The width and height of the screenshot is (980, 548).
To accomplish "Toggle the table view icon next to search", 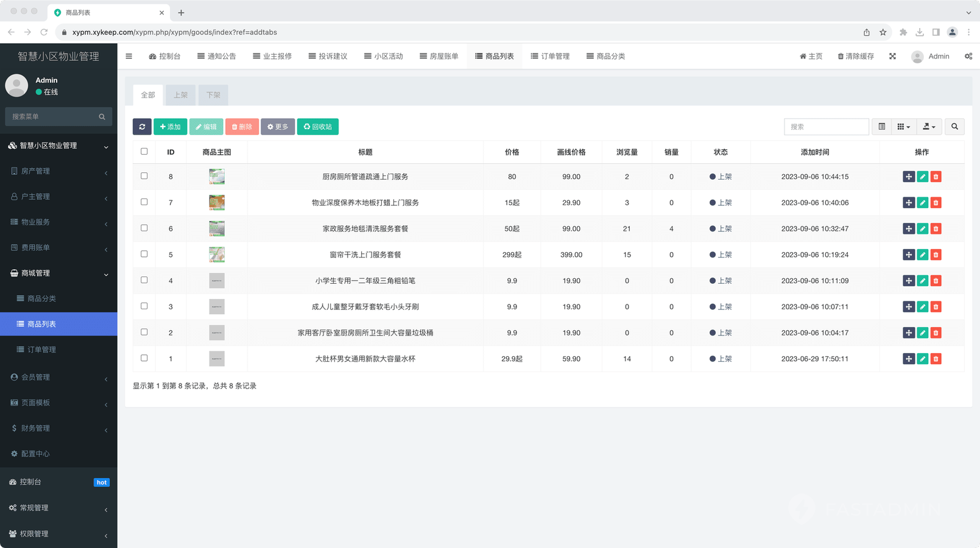I will (x=881, y=127).
